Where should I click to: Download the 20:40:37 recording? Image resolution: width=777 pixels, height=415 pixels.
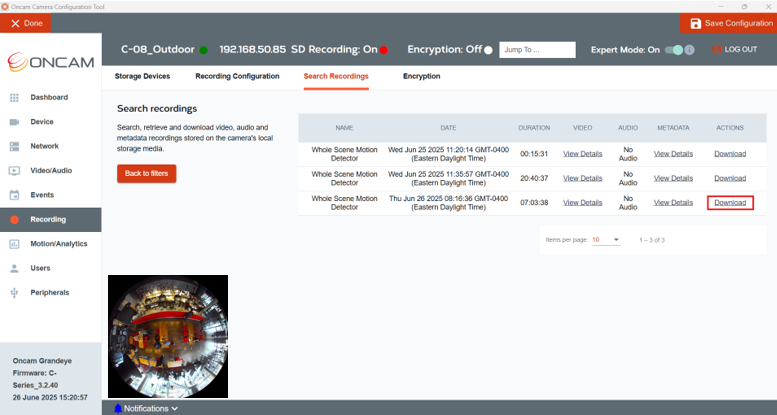(x=730, y=178)
